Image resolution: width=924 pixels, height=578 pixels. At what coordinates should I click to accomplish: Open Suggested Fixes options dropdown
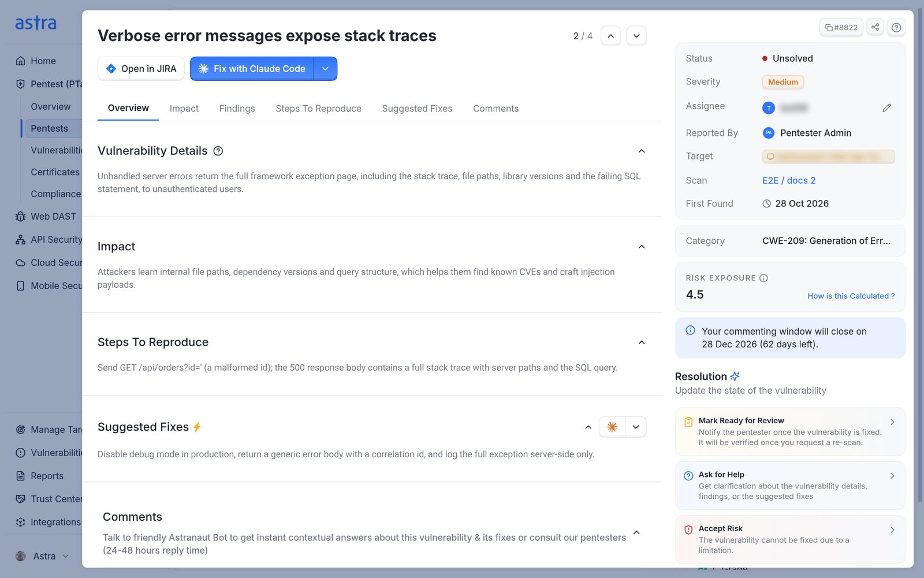point(636,427)
